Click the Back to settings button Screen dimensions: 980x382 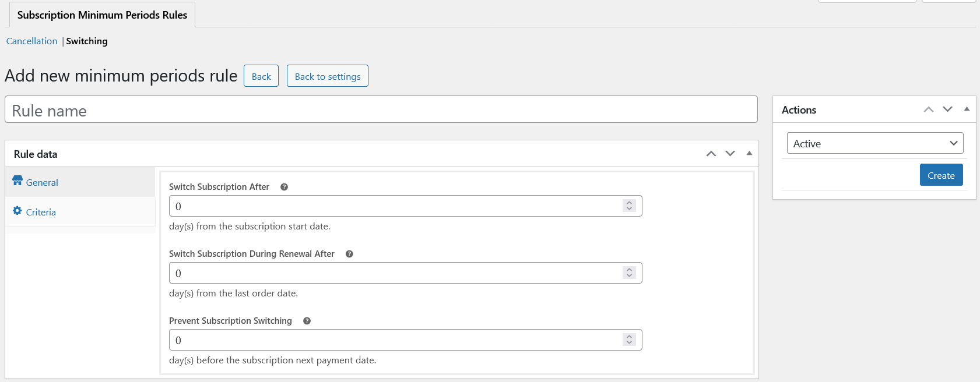328,76
